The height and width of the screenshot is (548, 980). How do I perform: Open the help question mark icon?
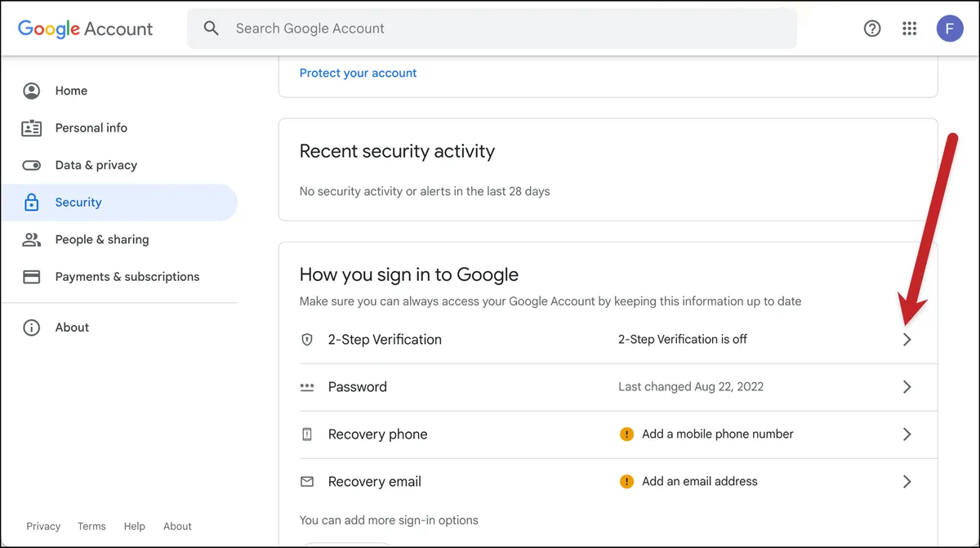(x=872, y=29)
